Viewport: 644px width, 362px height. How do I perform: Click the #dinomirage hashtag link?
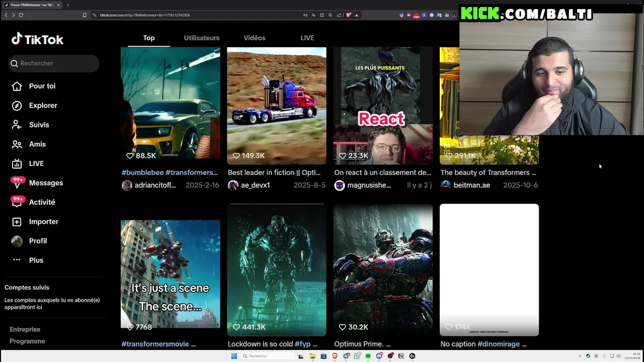coord(499,344)
